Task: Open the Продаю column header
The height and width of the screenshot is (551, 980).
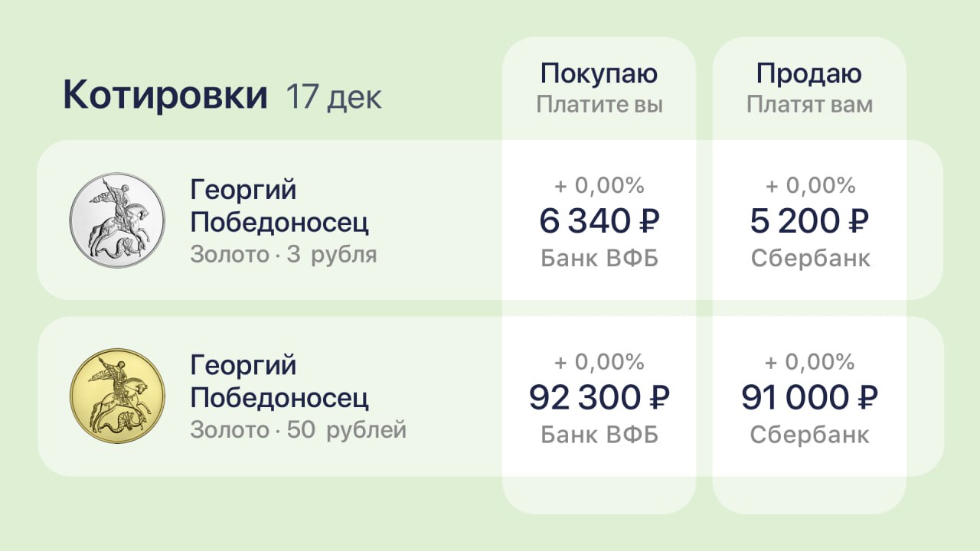Action: tap(809, 73)
